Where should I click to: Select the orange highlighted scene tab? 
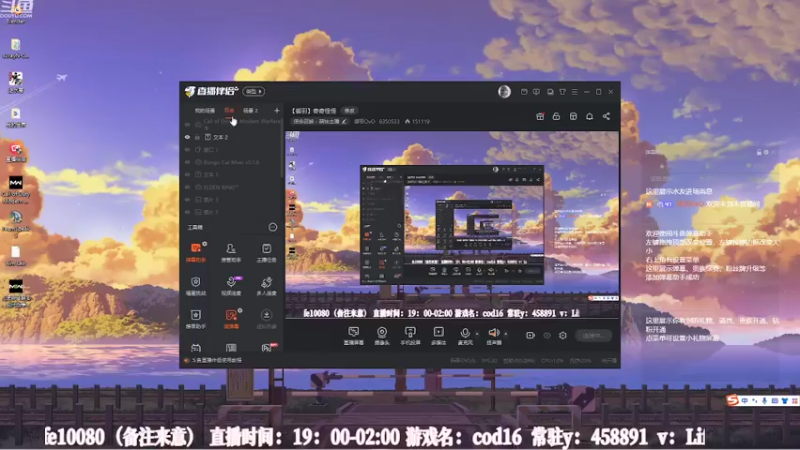pos(229,111)
